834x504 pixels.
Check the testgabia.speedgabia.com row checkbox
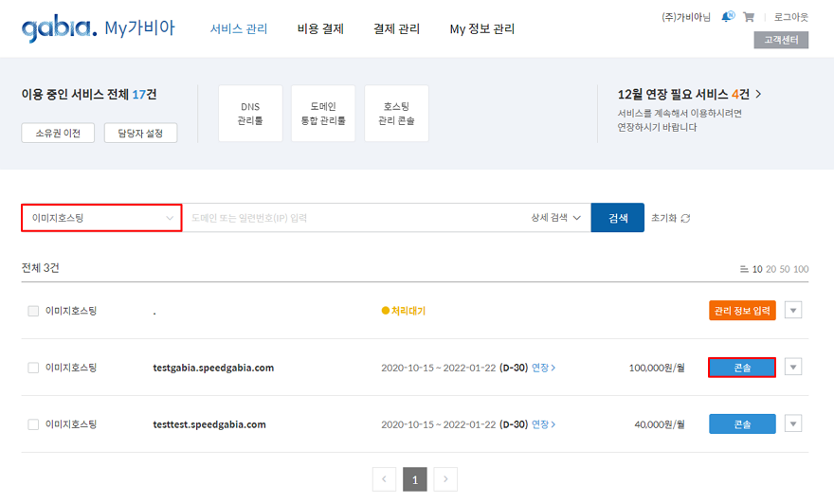(x=33, y=368)
